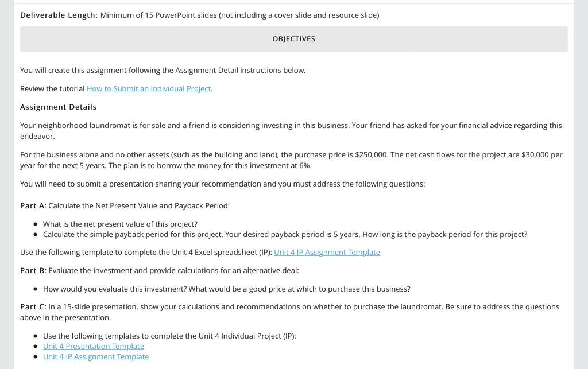This screenshot has height=369, width=588.
Task: Click the Assignment Details heading
Action: (59, 107)
